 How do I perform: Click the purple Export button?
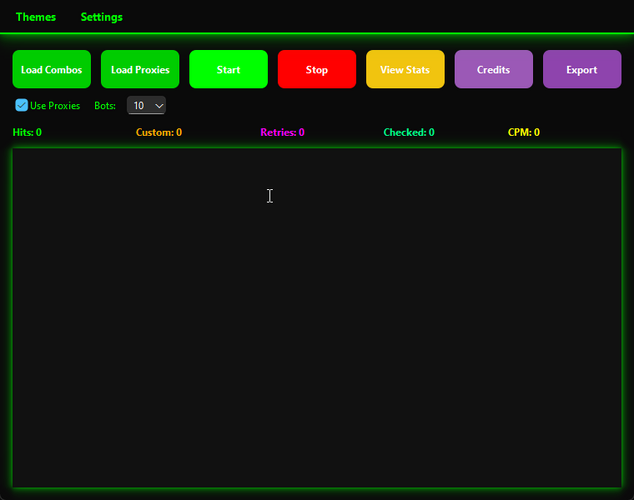[581, 70]
